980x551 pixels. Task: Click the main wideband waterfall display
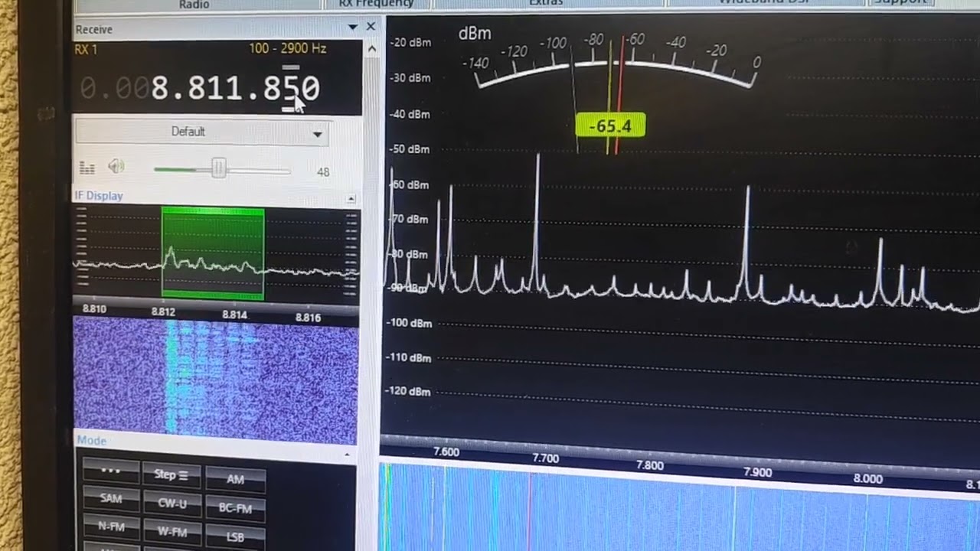coord(679,509)
